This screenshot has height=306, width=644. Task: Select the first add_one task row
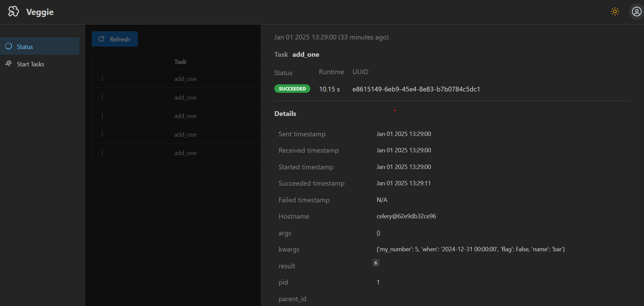[185, 79]
